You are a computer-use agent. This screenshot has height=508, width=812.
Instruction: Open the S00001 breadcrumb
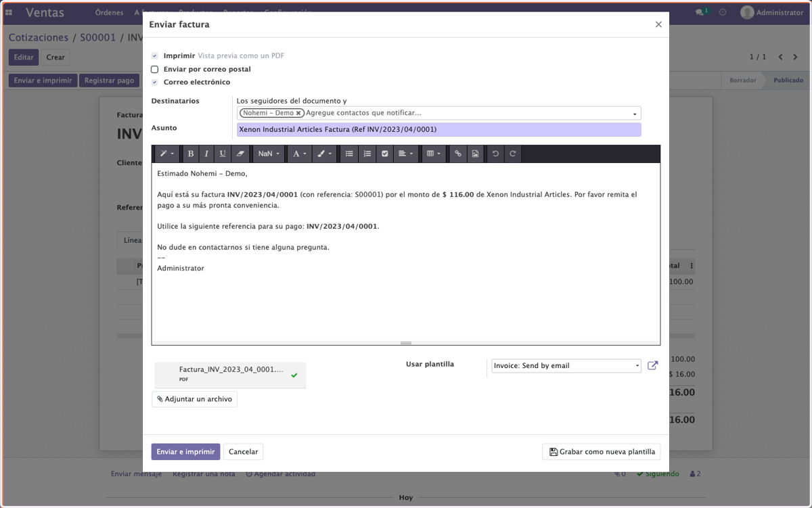(x=98, y=38)
